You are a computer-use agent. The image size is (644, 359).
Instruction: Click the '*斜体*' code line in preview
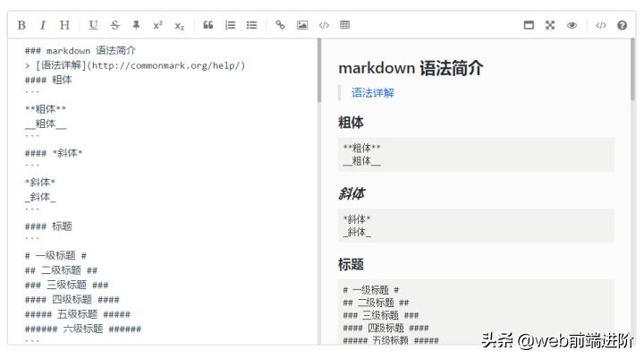pos(357,218)
